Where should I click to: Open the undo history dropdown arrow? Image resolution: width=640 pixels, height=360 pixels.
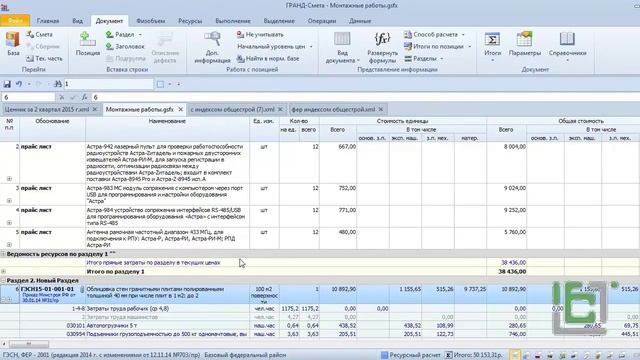[x=29, y=84]
